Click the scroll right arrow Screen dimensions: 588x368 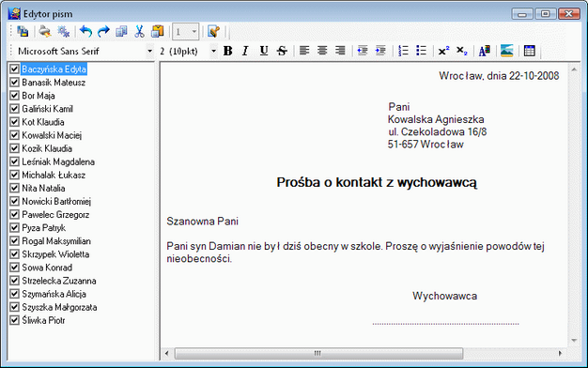click(560, 353)
